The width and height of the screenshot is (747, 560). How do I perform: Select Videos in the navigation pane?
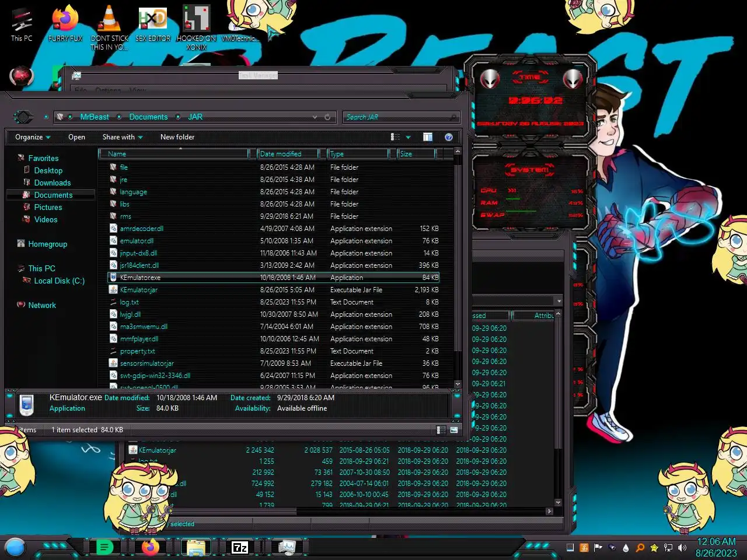point(46,219)
